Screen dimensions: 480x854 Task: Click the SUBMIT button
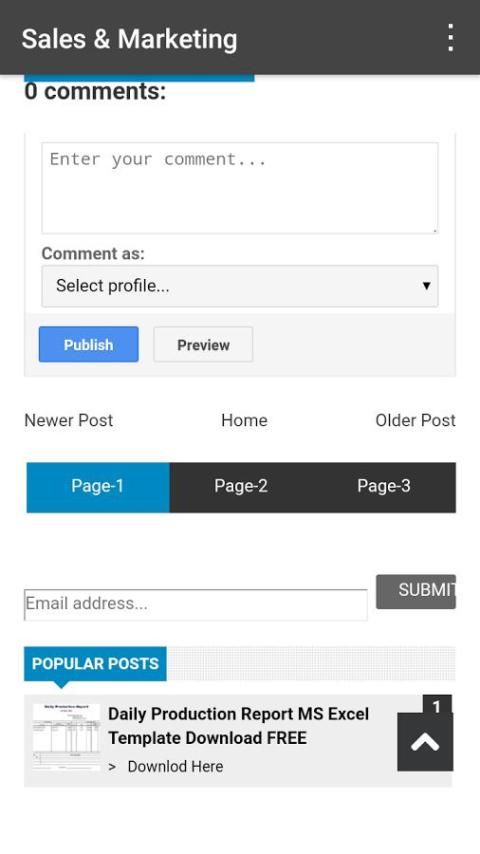(416, 591)
